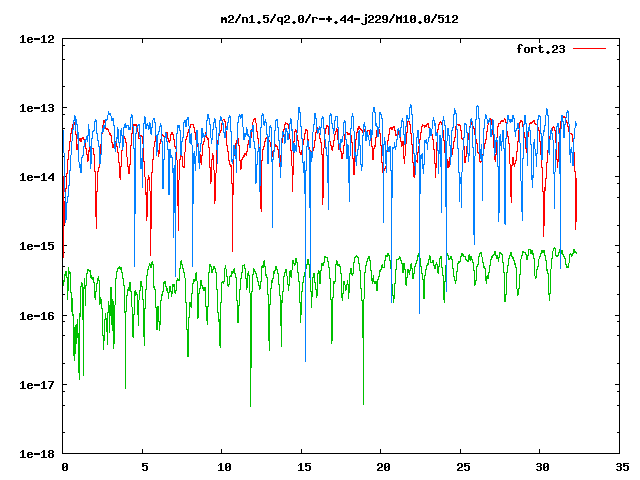Click the plot title m2/n1.5/q2.0/r-+.44-j229/M10.0/512
The height and width of the screenshot is (480, 640).
(339, 19)
